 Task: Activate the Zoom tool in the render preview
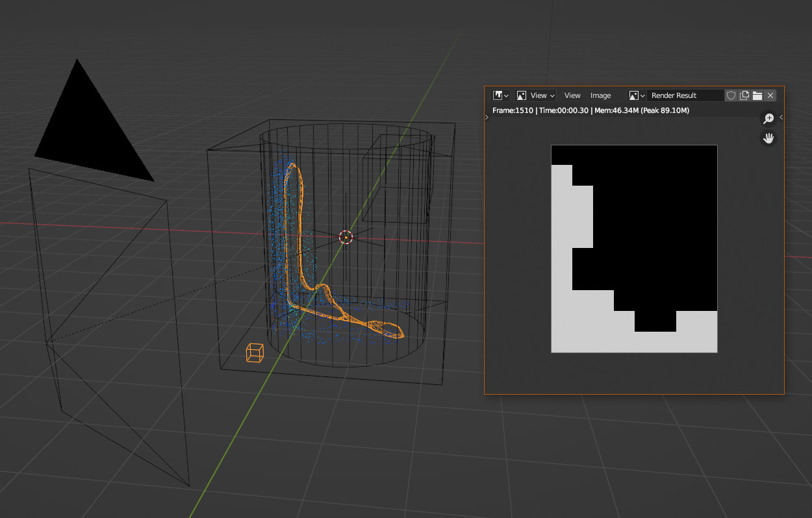point(768,118)
